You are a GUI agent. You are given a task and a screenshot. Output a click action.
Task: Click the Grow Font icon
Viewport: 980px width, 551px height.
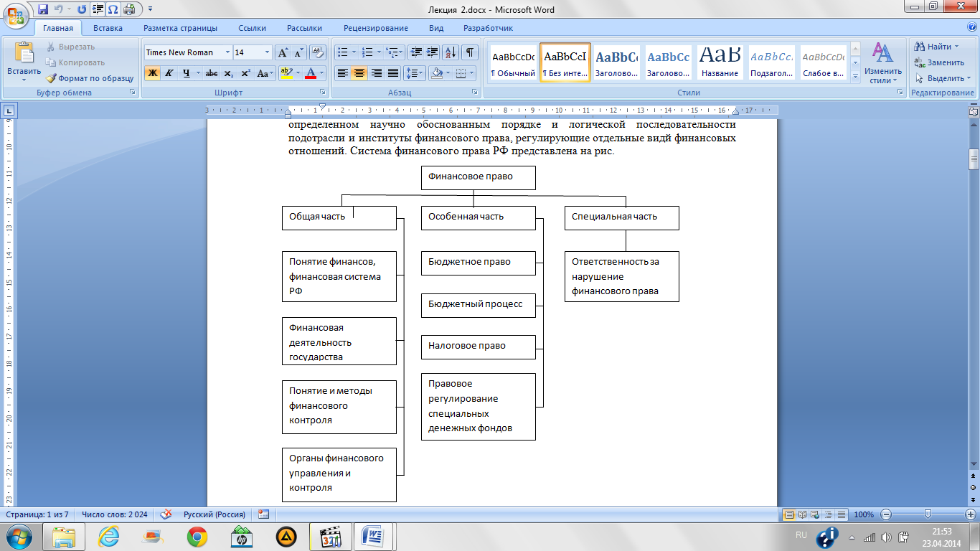click(x=283, y=52)
